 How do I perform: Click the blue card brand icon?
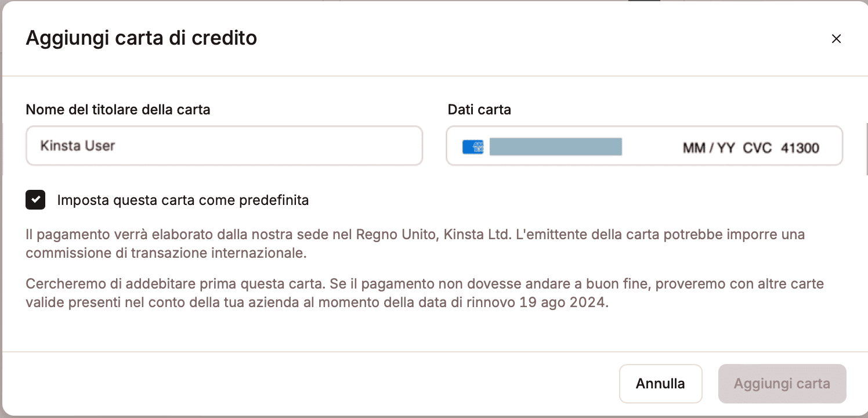point(473,147)
